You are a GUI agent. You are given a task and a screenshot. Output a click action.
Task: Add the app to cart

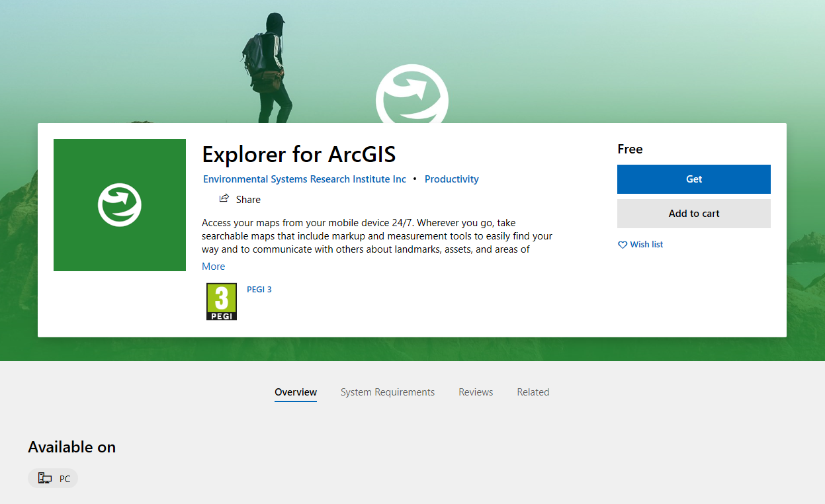point(694,214)
